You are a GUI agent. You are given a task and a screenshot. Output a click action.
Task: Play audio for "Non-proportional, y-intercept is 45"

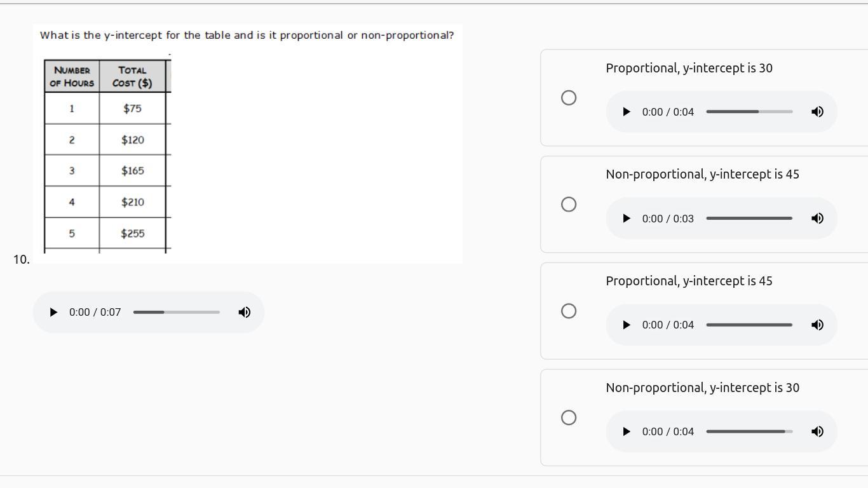pyautogui.click(x=627, y=219)
